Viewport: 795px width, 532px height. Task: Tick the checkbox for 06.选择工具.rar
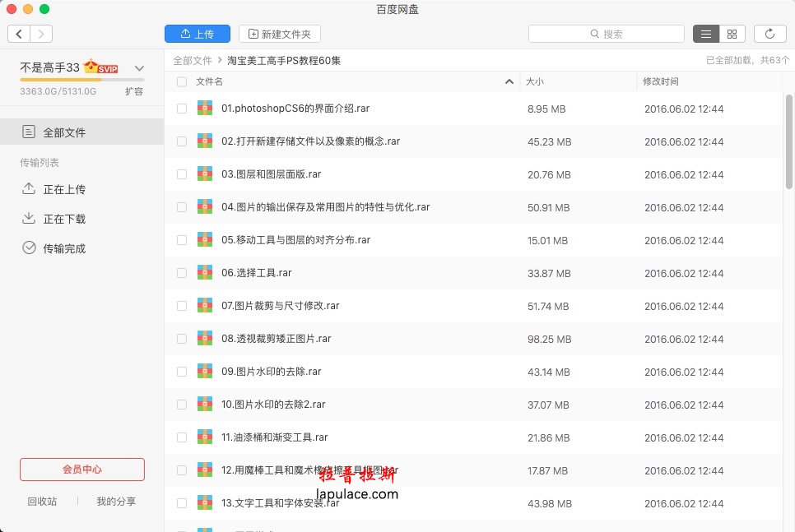182,273
